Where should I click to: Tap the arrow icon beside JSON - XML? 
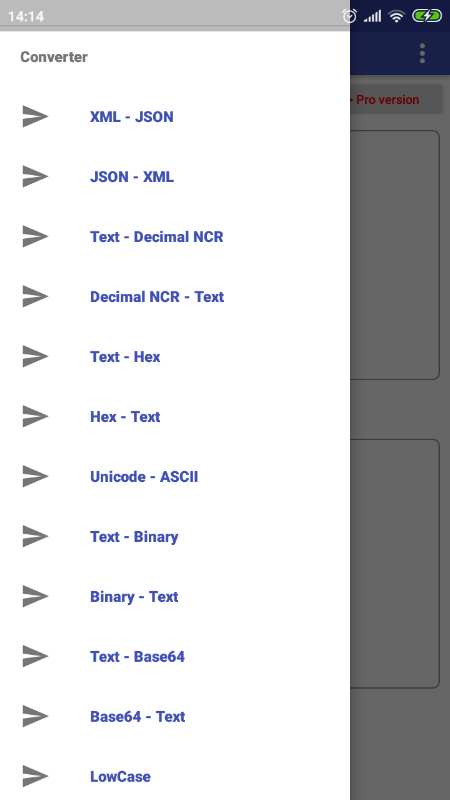pos(35,177)
